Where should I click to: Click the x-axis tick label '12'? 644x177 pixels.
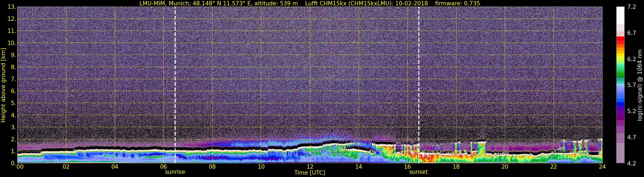point(310,167)
